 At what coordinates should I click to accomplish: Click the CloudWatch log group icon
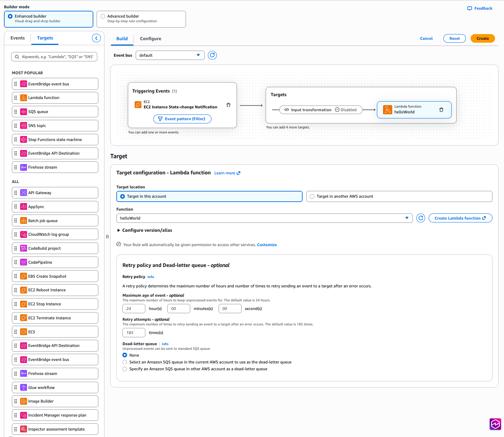[x=23, y=234]
